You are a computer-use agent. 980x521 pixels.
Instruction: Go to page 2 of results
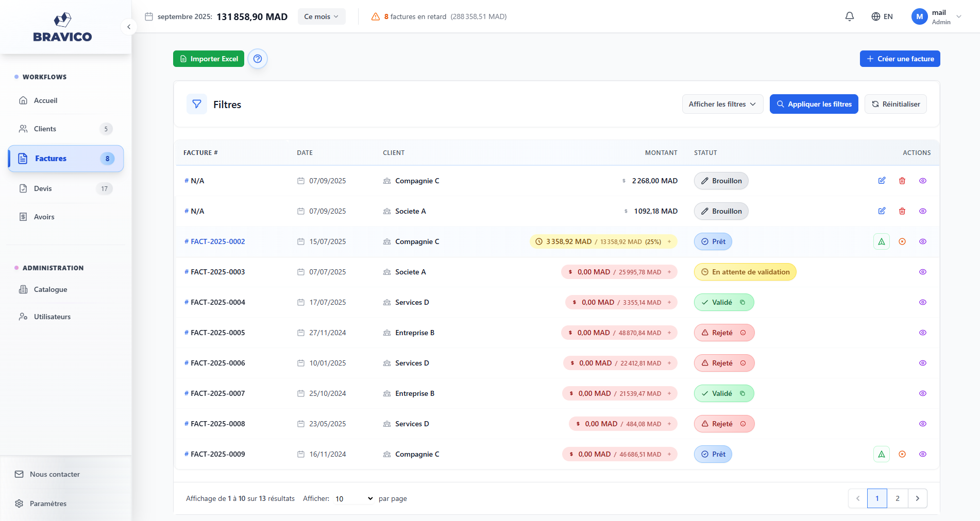[898, 498]
